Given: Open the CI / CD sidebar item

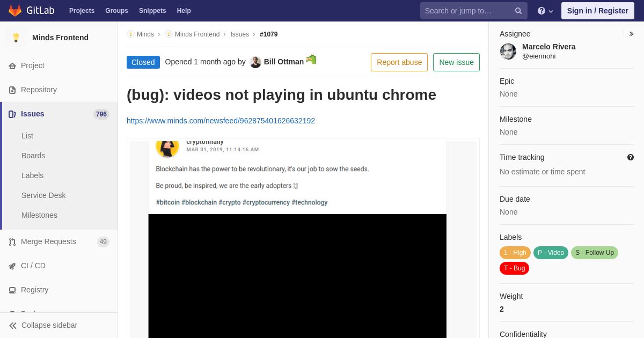Looking at the screenshot, I should point(59,266).
